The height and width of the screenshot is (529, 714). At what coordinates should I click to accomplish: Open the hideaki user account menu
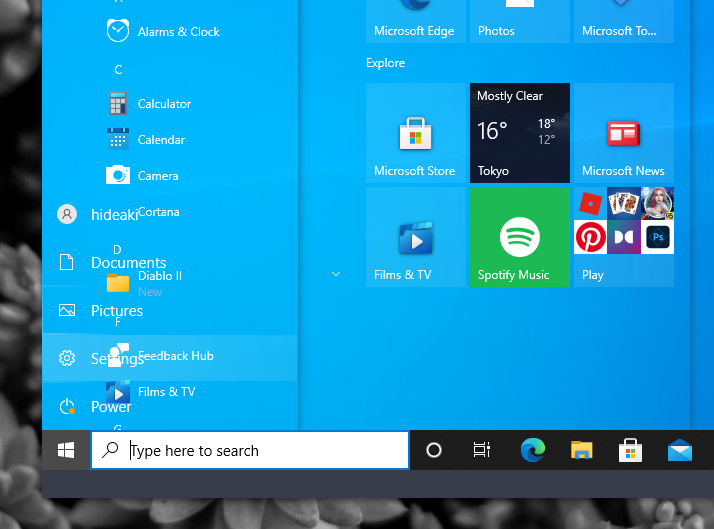click(x=98, y=214)
